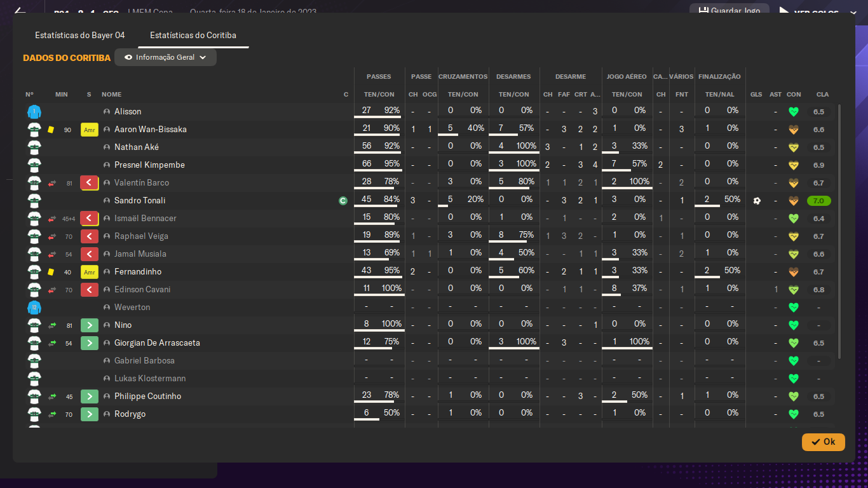Click Aaron Wan-Bissaka's yellow card icon
Screen dimensions: 868x488
51,130
